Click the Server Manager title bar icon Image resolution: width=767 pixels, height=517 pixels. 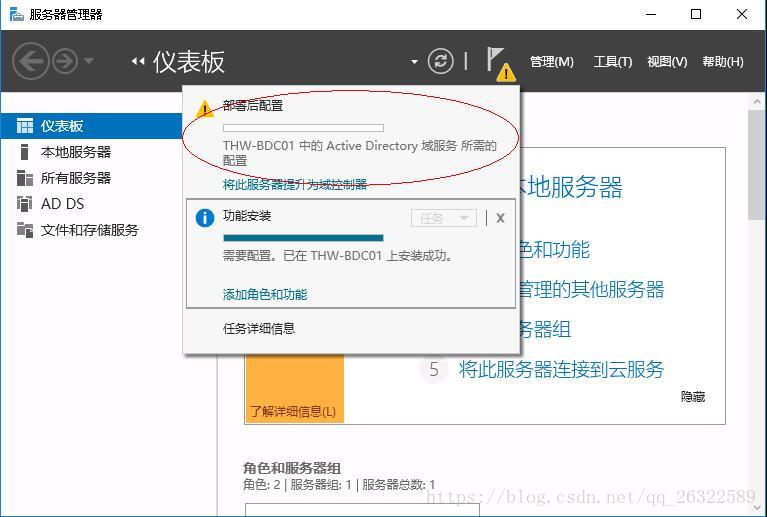[x=17, y=14]
